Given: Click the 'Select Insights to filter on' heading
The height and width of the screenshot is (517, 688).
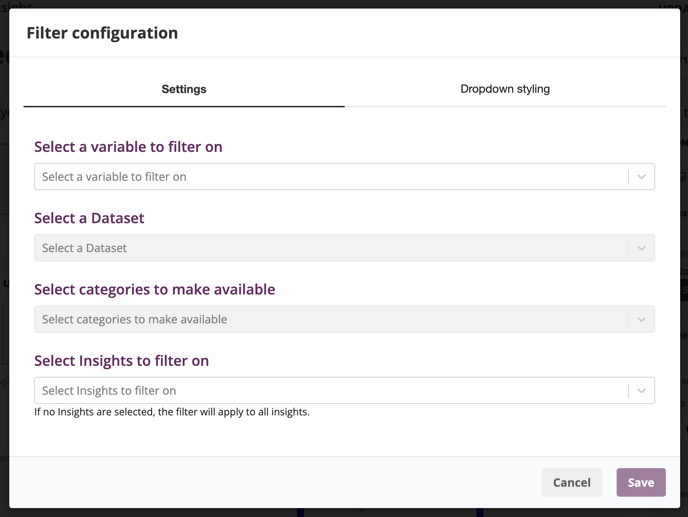Looking at the screenshot, I should pyautogui.click(x=122, y=361).
